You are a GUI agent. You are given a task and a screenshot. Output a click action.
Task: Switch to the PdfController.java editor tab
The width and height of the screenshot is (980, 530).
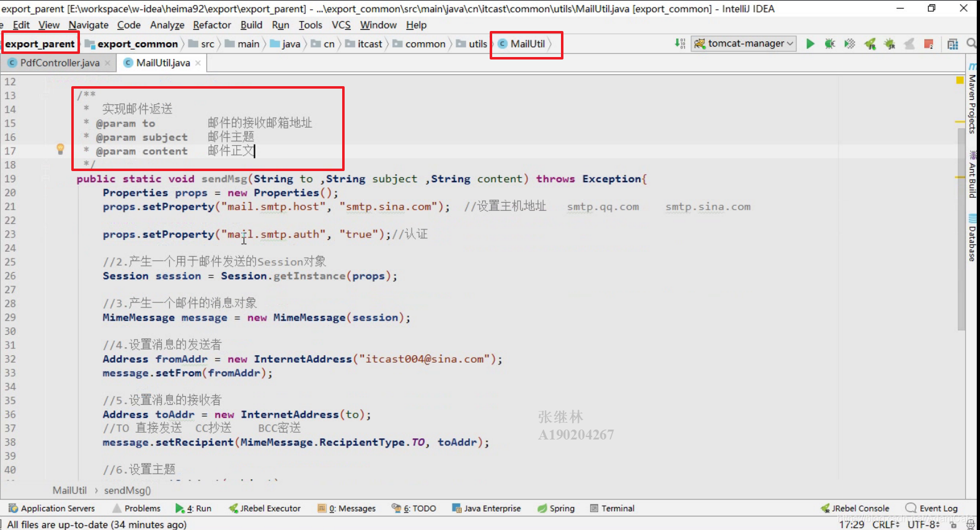point(60,63)
